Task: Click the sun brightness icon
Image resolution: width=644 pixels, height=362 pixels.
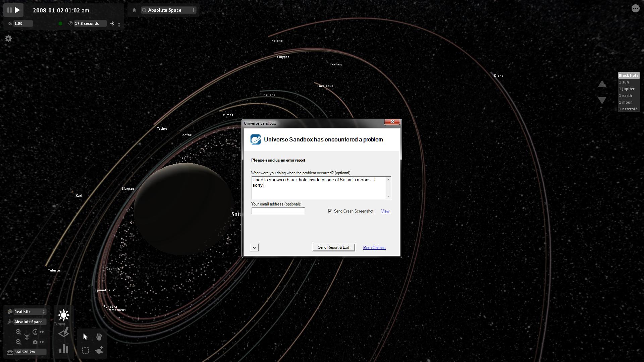Action: pyautogui.click(x=63, y=315)
